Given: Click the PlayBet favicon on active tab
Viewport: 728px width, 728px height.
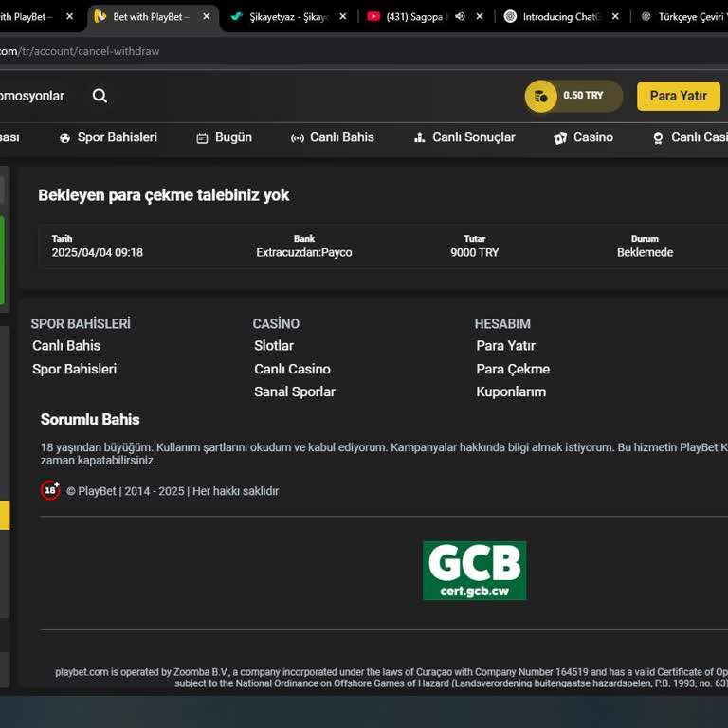Looking at the screenshot, I should [x=100, y=17].
